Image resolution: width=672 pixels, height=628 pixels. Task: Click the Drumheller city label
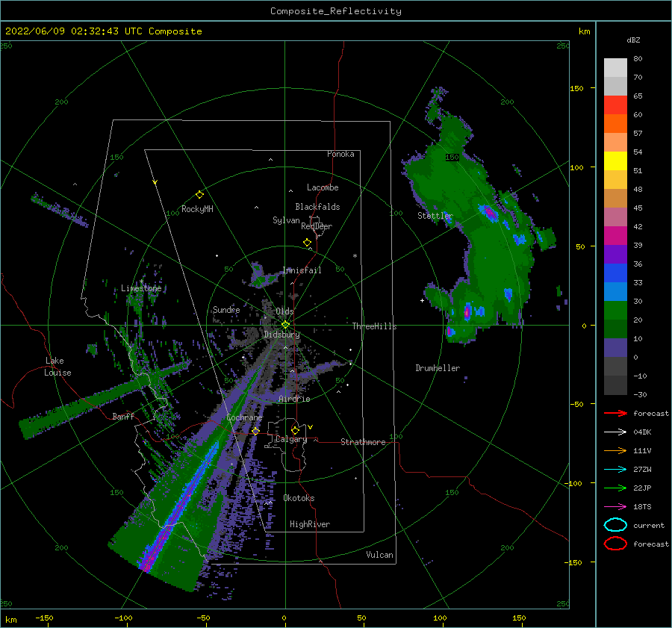[438, 368]
